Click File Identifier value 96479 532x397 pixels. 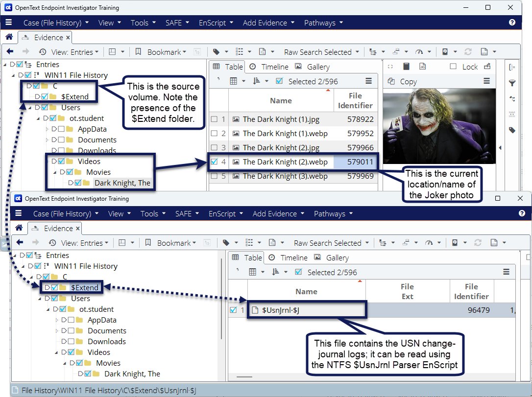[x=479, y=310]
